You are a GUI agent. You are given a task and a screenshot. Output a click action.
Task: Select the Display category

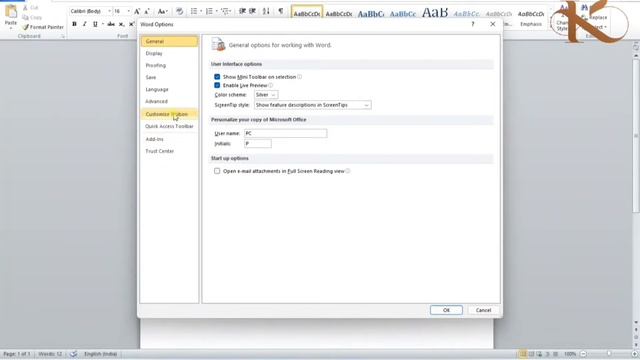click(x=169, y=53)
